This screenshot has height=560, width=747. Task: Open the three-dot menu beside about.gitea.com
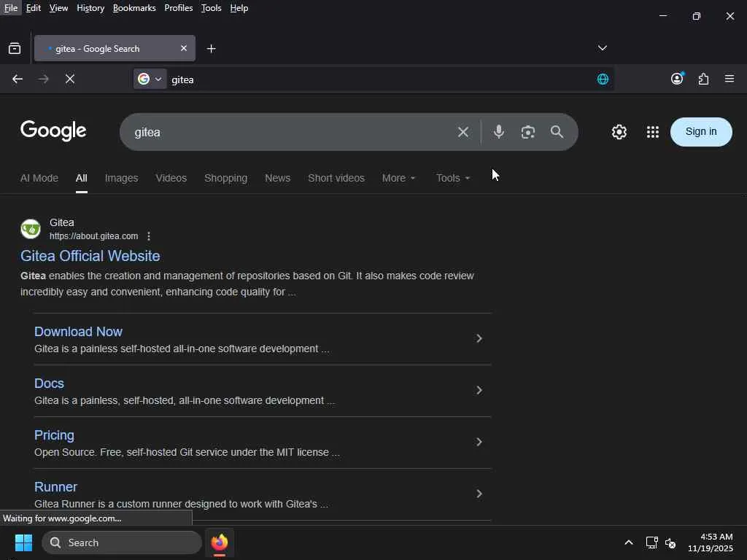click(149, 236)
